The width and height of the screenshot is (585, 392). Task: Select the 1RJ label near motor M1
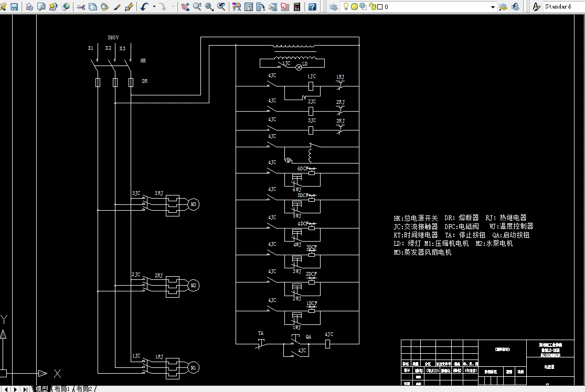159,356
